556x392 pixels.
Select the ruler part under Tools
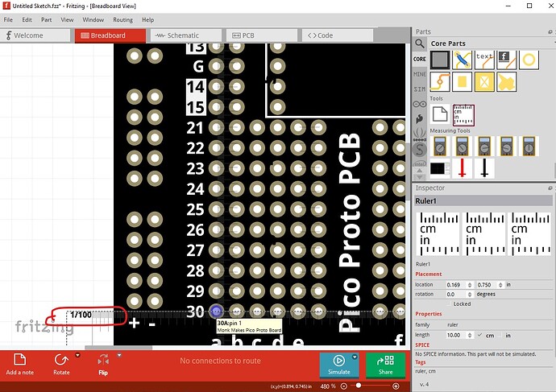point(463,115)
